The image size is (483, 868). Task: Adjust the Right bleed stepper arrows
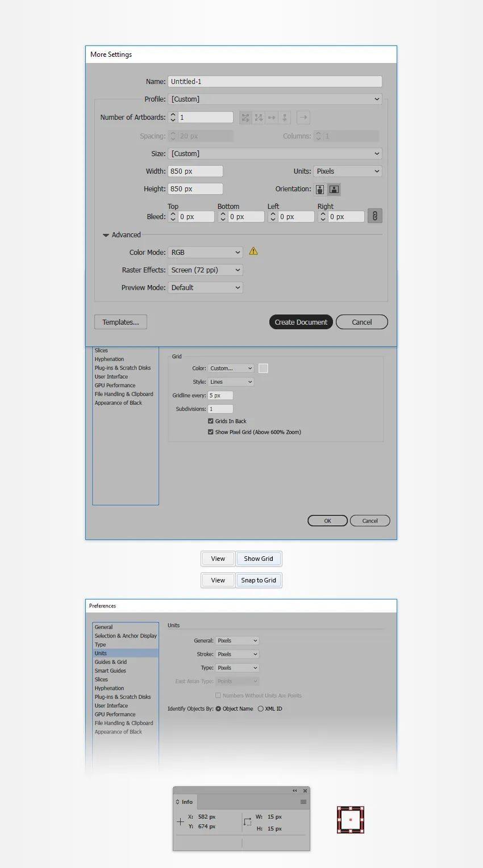pos(323,217)
